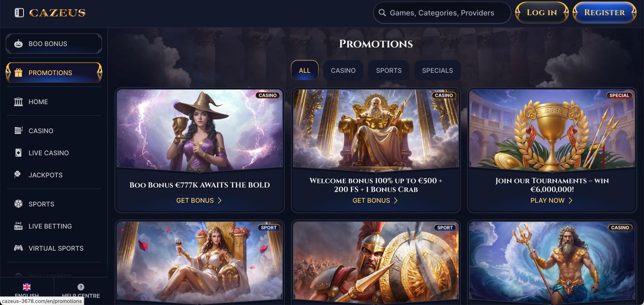Click the Boo Bonus pumpkin icon
644x305 pixels.
coord(18,44)
